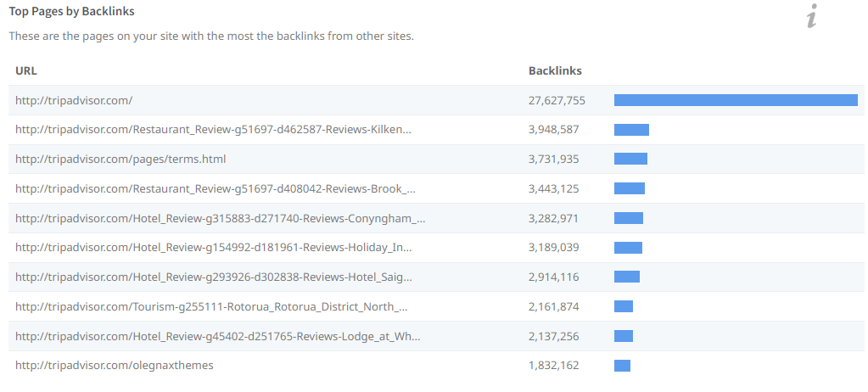
Task: Open the Lodge at Wh… Hotel_Review URL
Action: pos(217,336)
